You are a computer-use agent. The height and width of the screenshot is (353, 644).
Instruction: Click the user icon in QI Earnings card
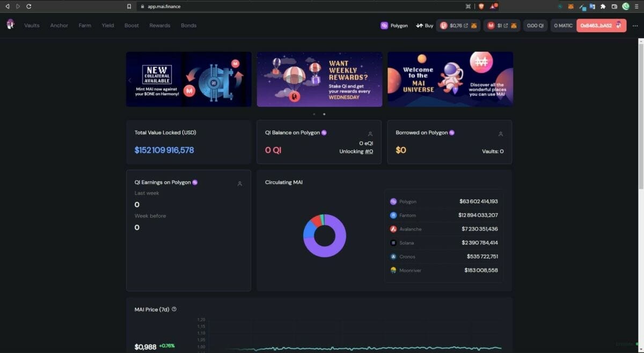pos(240,184)
